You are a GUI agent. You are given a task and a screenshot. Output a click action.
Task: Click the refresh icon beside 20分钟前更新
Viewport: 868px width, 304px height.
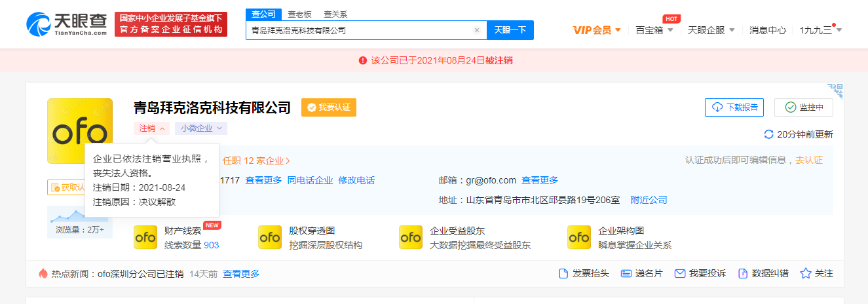tap(769, 134)
